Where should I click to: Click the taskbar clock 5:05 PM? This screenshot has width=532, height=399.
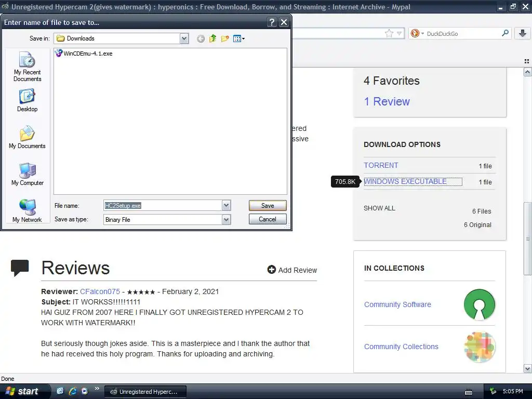[x=513, y=391]
